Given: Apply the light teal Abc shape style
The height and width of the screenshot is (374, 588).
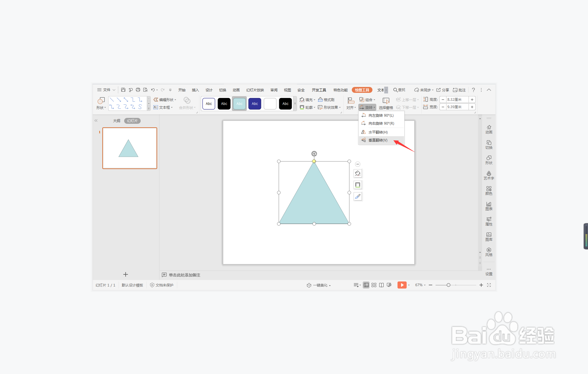Looking at the screenshot, I should (239, 104).
